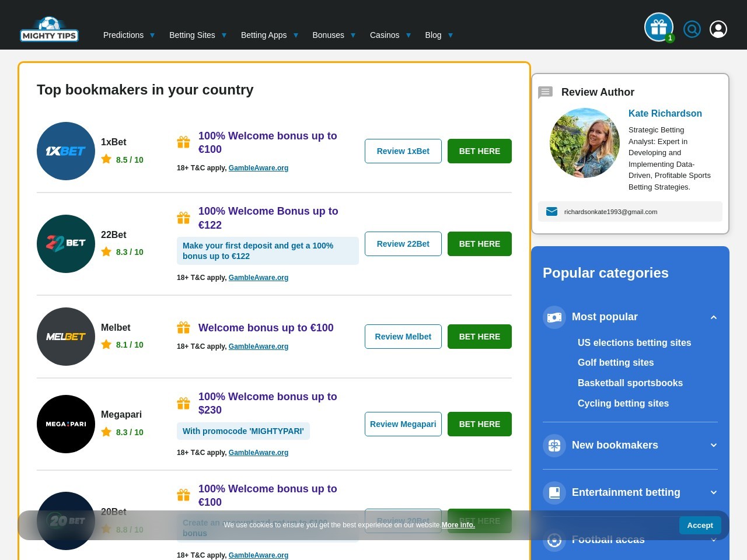The width and height of the screenshot is (747, 560).
Task: Click the comment icon beside Review Author
Action: pos(545,92)
